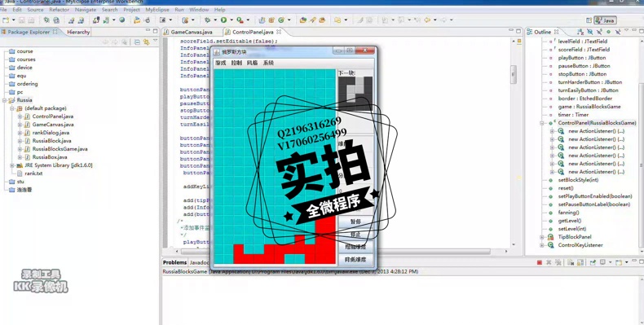Image resolution: width=644 pixels, height=325 pixels.
Task: Click the New file toolbar icon
Action: coord(6,20)
